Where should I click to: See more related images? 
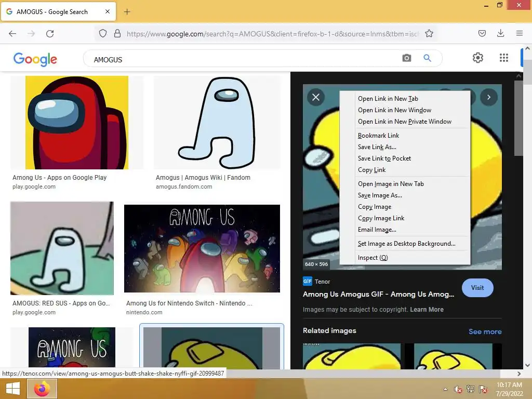(x=485, y=331)
